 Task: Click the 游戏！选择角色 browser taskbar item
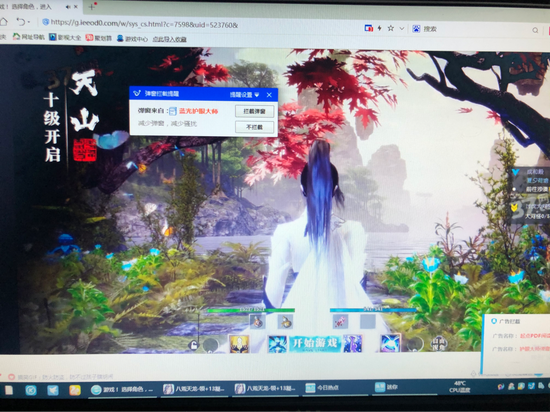click(122, 390)
